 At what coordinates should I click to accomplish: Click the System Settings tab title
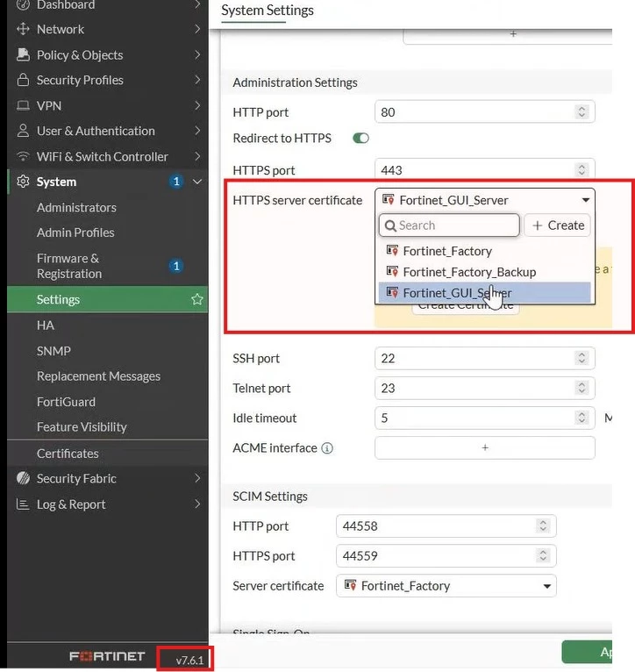coord(268,11)
